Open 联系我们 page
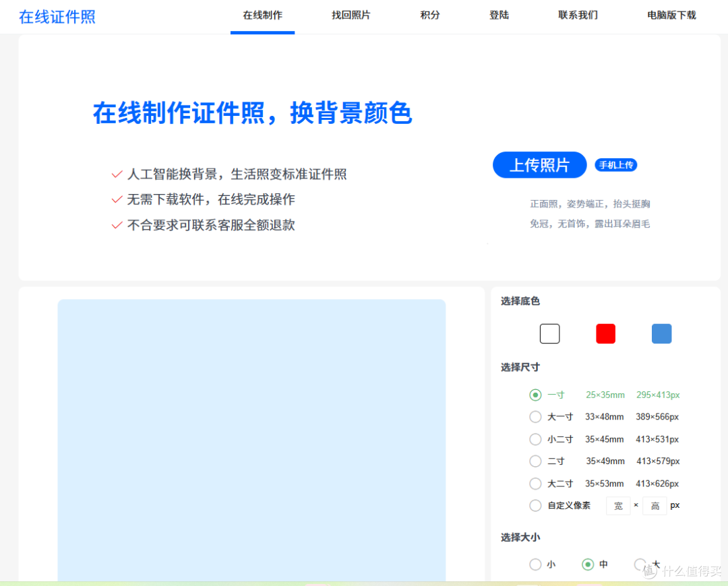The width and height of the screenshot is (728, 586). point(578,15)
